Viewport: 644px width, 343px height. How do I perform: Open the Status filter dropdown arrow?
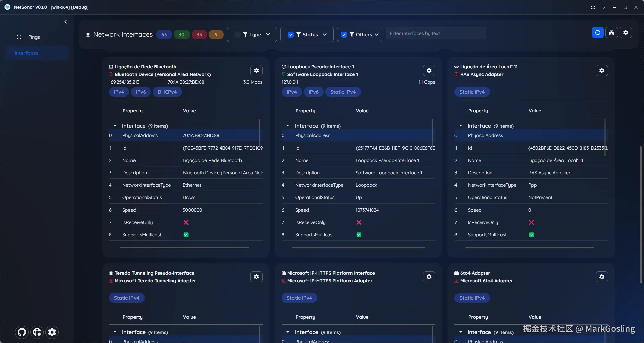pyautogui.click(x=325, y=35)
